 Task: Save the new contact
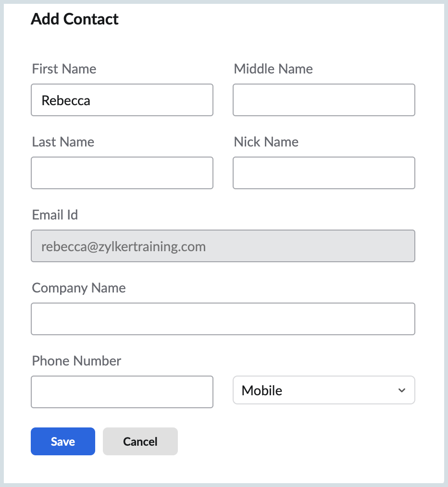63,441
